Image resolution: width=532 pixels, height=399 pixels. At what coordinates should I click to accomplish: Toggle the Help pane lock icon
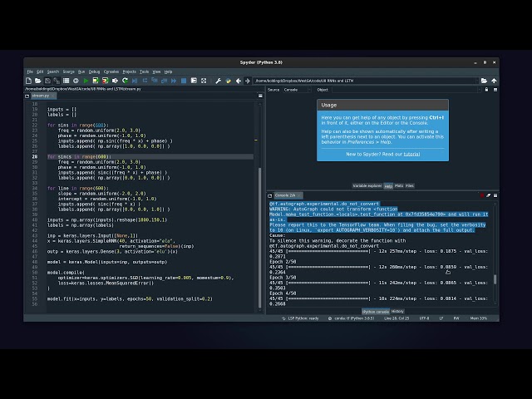[486, 90]
